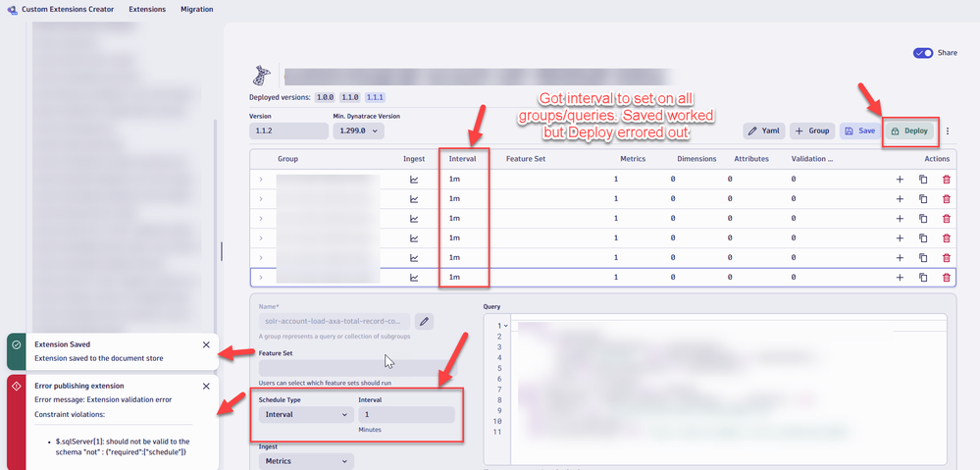Screen dimensions: 980x470
Task: Delete the first group using its trash icon
Action: coord(946,180)
